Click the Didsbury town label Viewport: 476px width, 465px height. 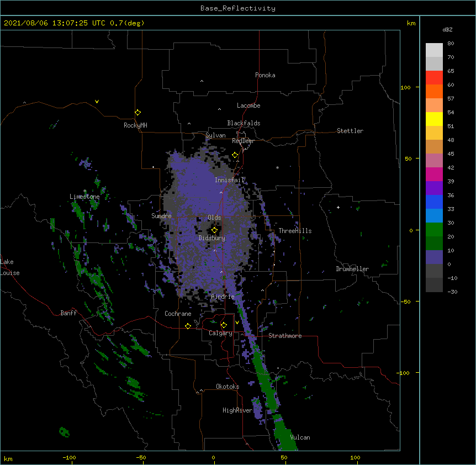[x=212, y=238]
